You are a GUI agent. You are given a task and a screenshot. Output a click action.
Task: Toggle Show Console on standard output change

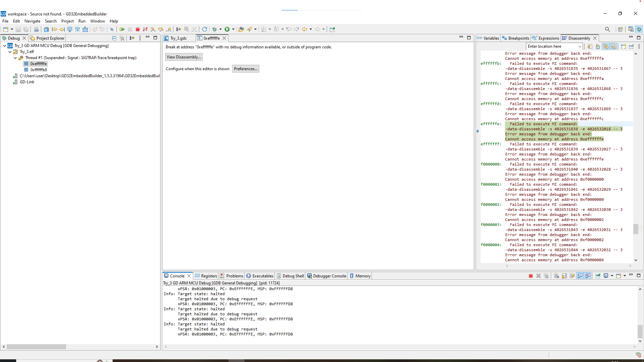[x=580, y=276]
